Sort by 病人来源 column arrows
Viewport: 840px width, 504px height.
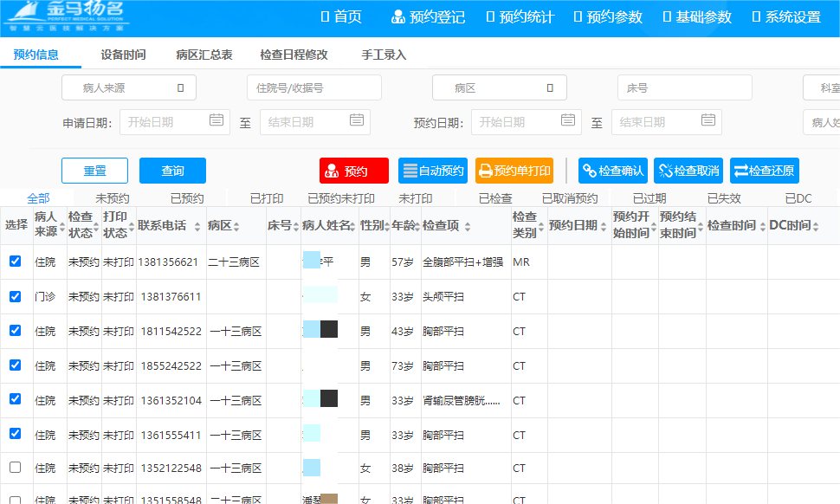pyautogui.click(x=62, y=227)
